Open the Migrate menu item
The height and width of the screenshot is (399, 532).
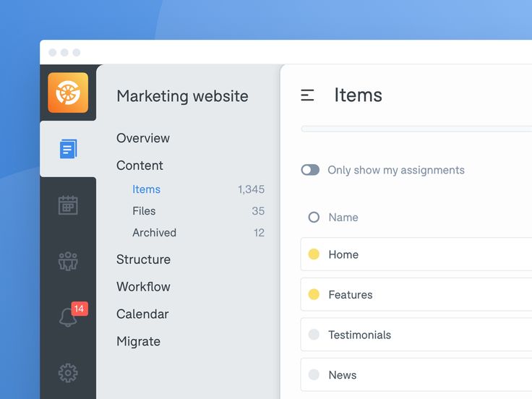(138, 342)
